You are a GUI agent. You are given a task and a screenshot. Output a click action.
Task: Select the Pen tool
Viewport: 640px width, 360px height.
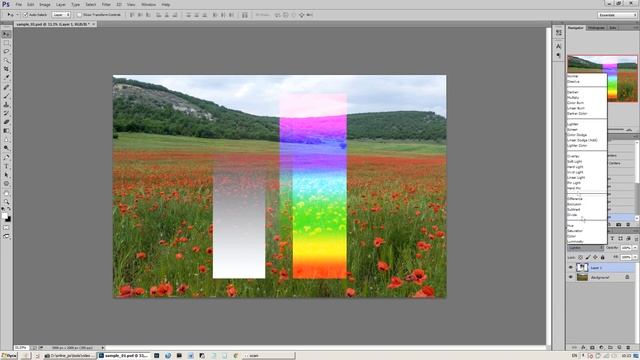coord(6,157)
